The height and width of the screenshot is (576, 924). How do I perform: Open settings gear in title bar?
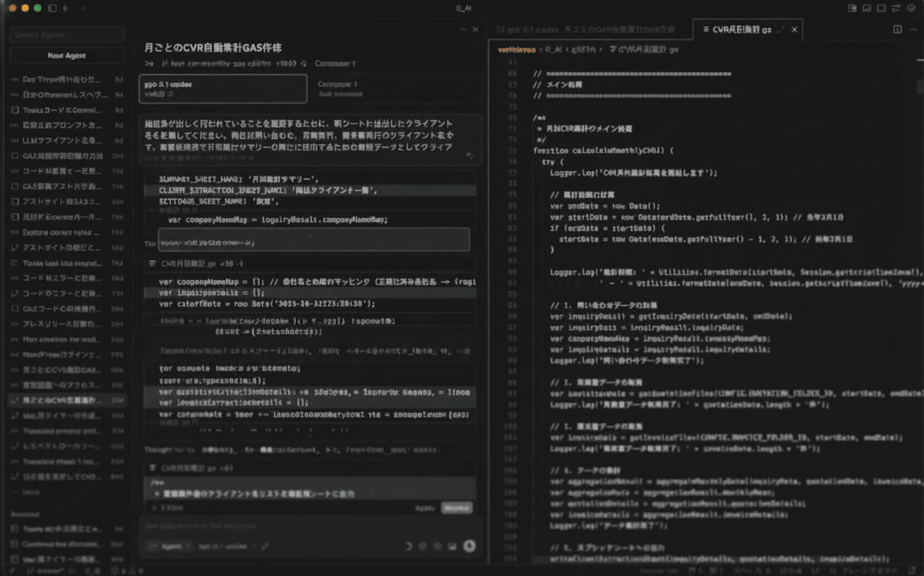click(911, 8)
